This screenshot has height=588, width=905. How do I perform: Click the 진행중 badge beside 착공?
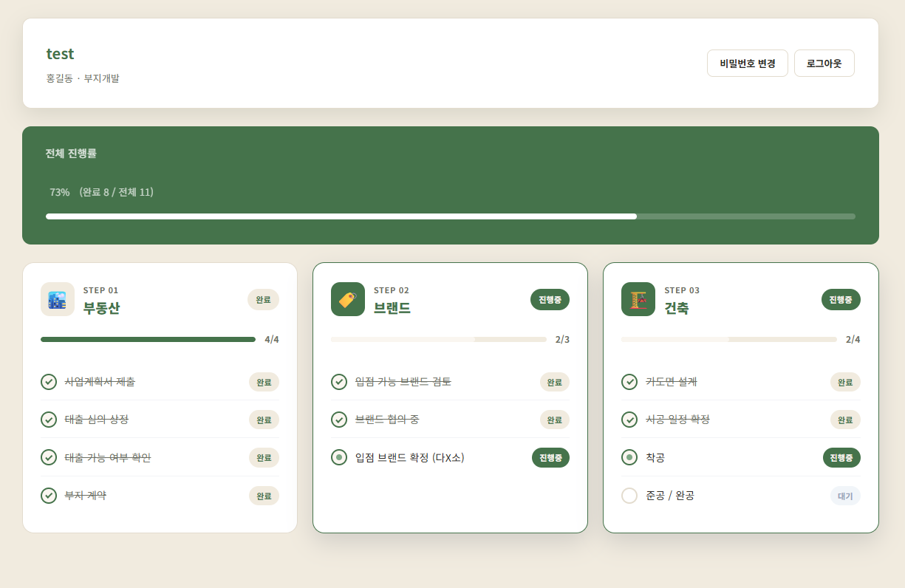(x=841, y=458)
